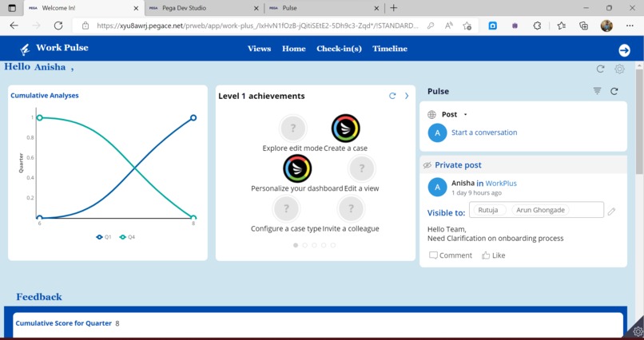
Task: Click Explore edit mode achievement badge
Action: [293, 128]
